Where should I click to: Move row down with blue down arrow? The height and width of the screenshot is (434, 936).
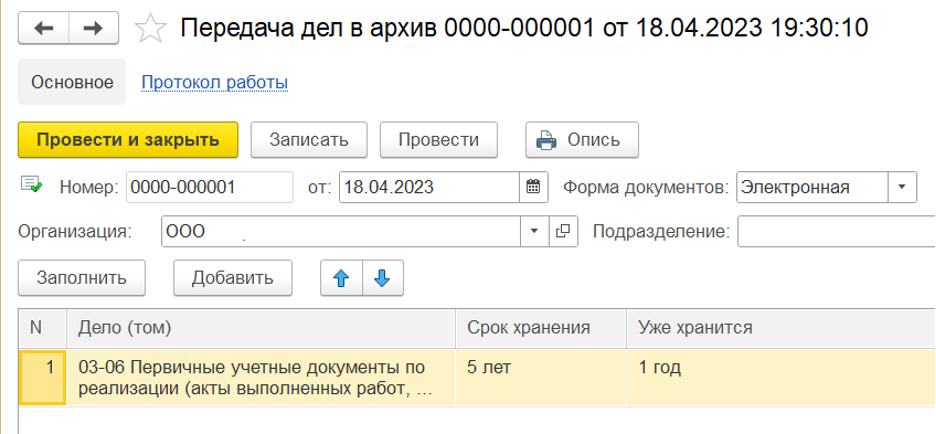point(383,278)
